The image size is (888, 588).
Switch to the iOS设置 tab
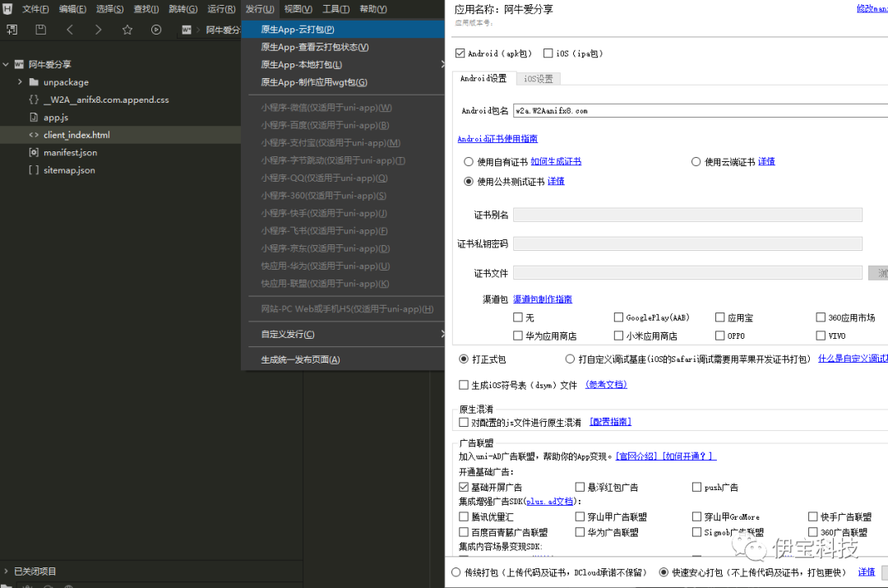pyautogui.click(x=538, y=79)
